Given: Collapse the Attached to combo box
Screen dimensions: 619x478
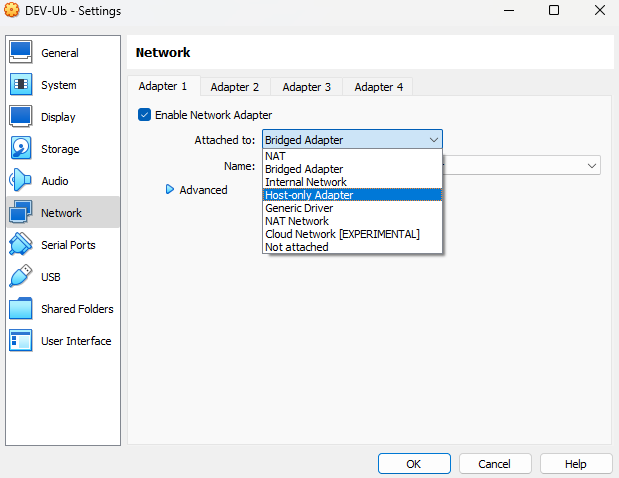Looking at the screenshot, I should (352, 140).
